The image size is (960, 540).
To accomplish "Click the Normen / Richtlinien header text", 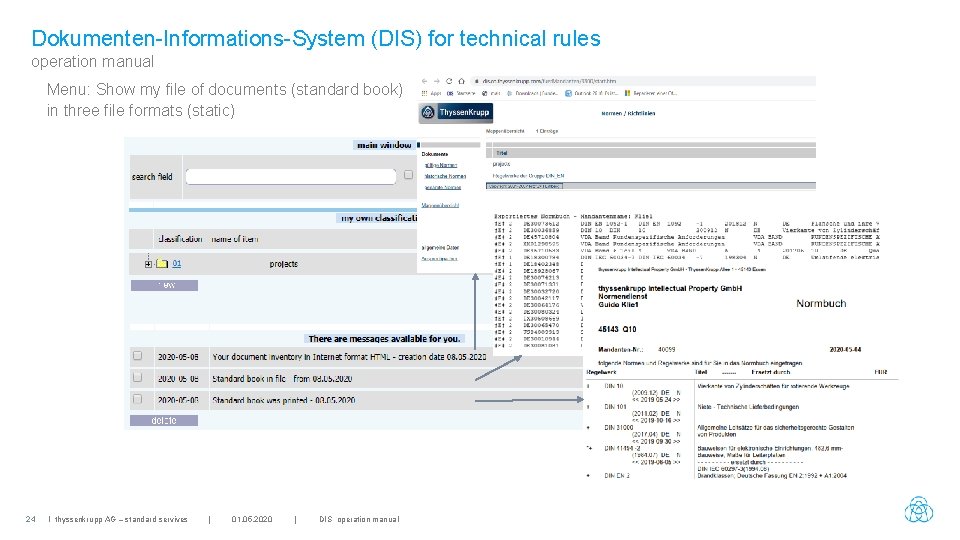I will 628,113.
